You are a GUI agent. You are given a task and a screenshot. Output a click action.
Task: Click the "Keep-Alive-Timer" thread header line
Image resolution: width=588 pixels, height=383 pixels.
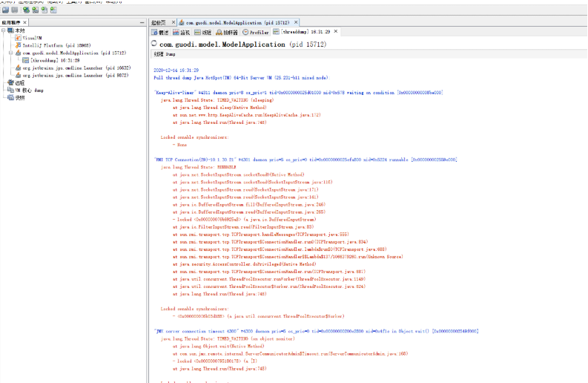(299, 93)
